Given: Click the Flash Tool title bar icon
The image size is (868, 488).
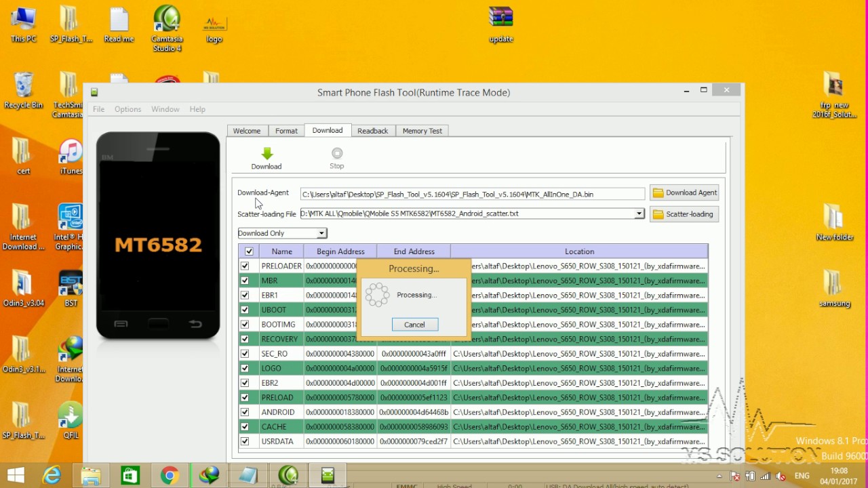Looking at the screenshot, I should pyautogui.click(x=94, y=92).
